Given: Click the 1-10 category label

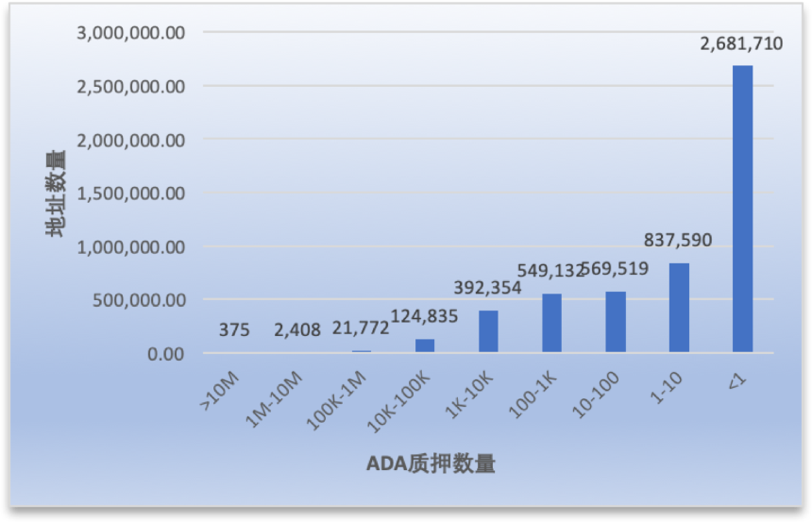Looking at the screenshot, I should tap(667, 388).
